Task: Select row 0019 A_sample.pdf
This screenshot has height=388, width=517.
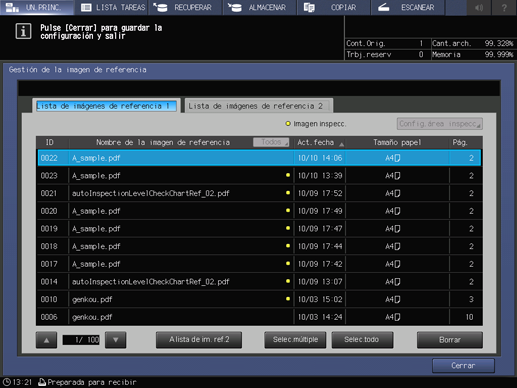Action: 259,228
